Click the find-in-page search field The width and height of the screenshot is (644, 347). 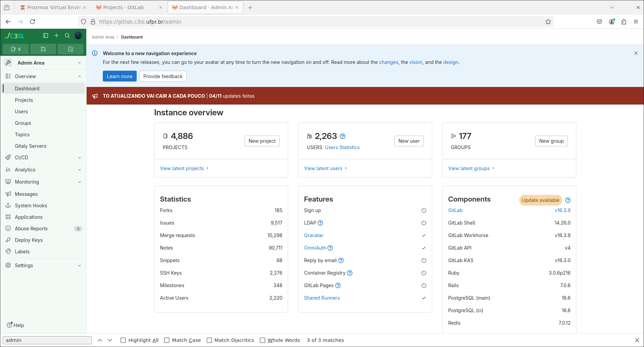click(47, 340)
